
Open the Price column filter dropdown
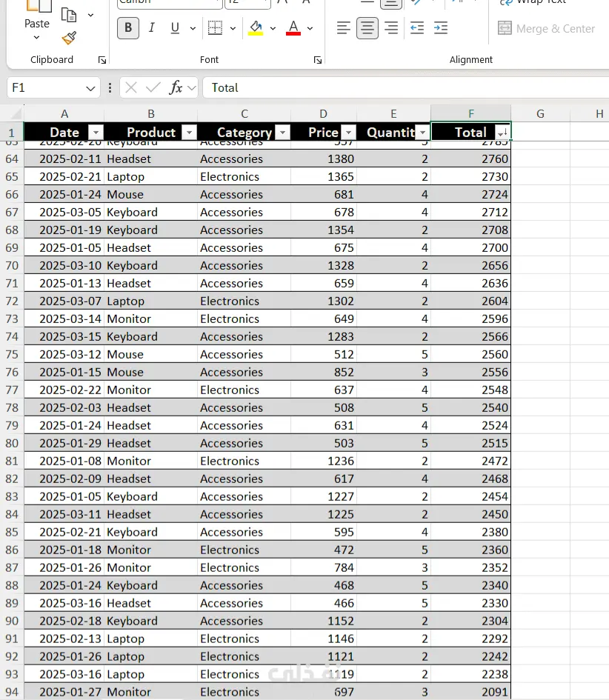point(349,132)
